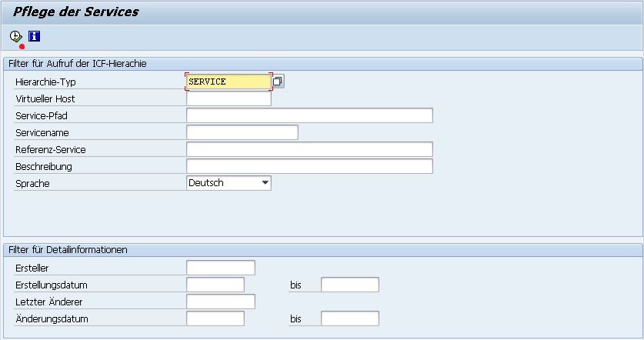Click into the Referenz-Service input field

tap(309, 149)
